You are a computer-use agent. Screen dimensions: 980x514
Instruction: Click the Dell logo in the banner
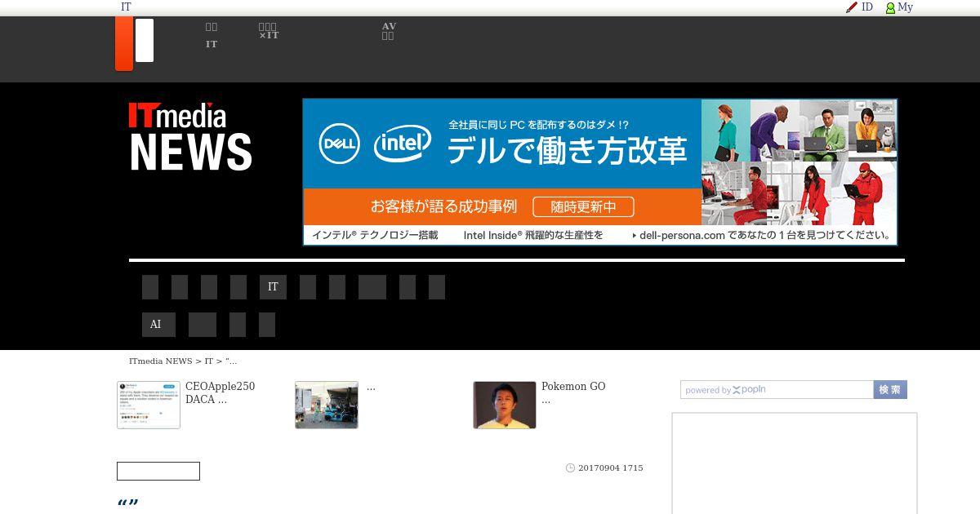coord(339,144)
